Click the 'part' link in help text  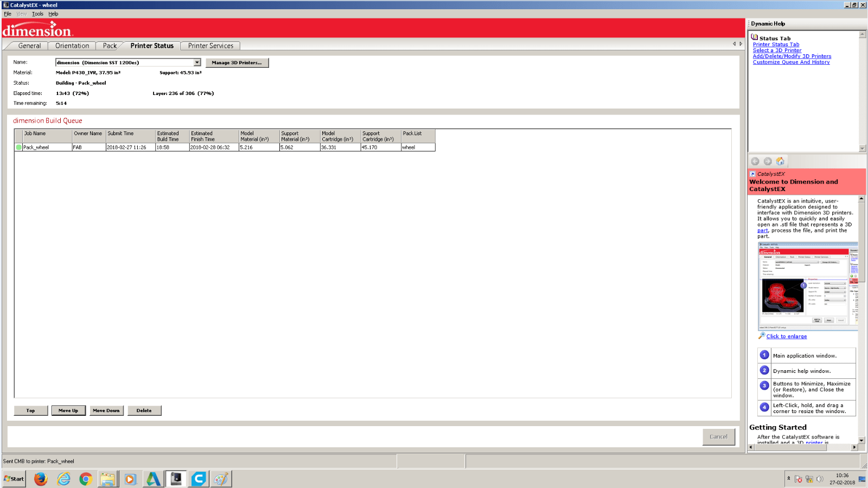763,231
